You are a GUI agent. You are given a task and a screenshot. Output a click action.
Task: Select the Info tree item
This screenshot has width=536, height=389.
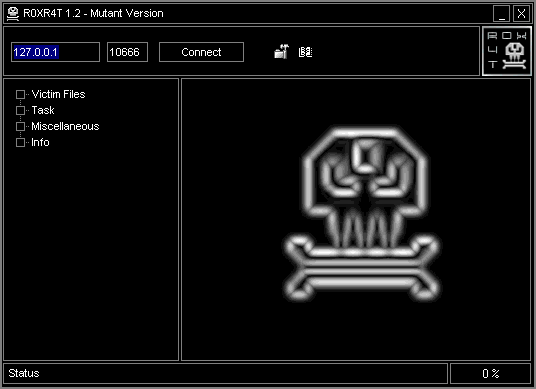coord(40,143)
